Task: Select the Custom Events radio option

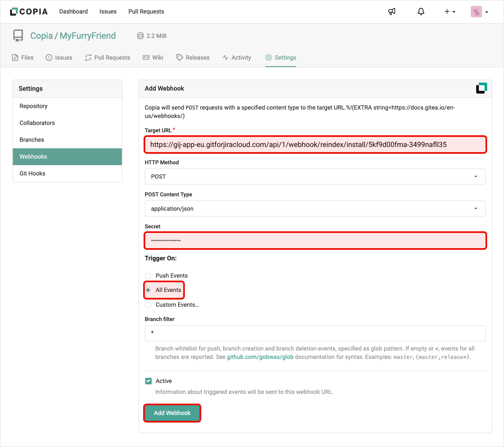Action: 148,305
